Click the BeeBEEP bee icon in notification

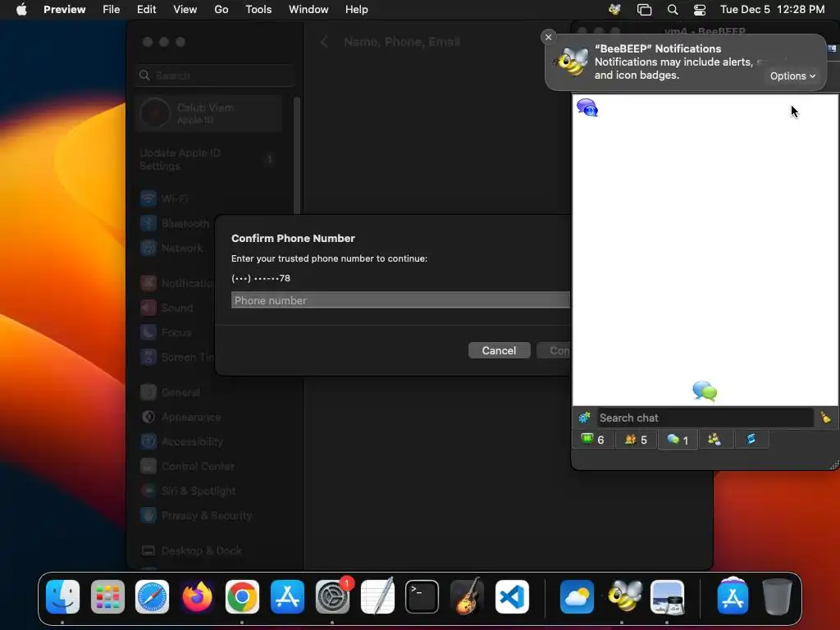click(x=572, y=62)
